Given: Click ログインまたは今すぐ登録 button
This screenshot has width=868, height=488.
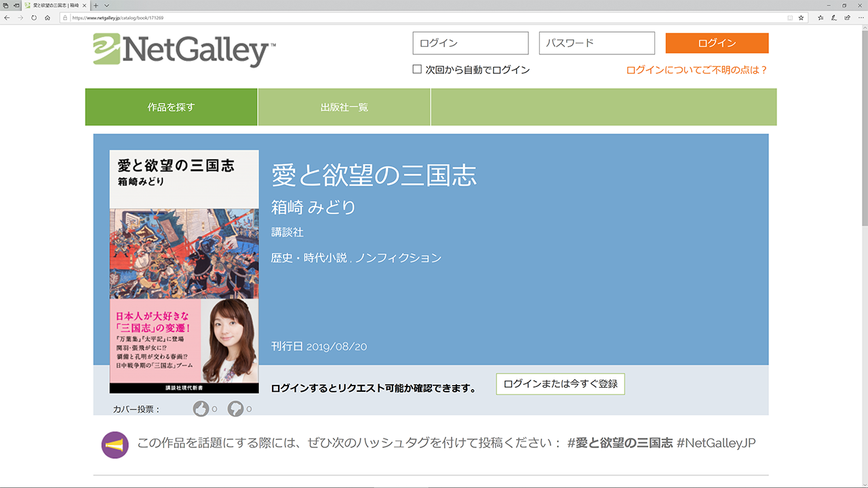Looking at the screenshot, I should [x=561, y=384].
